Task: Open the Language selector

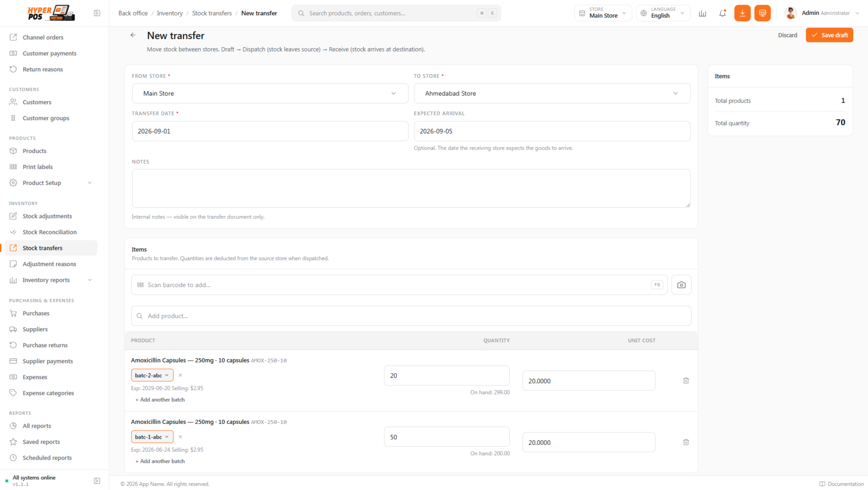Action: [x=663, y=13]
